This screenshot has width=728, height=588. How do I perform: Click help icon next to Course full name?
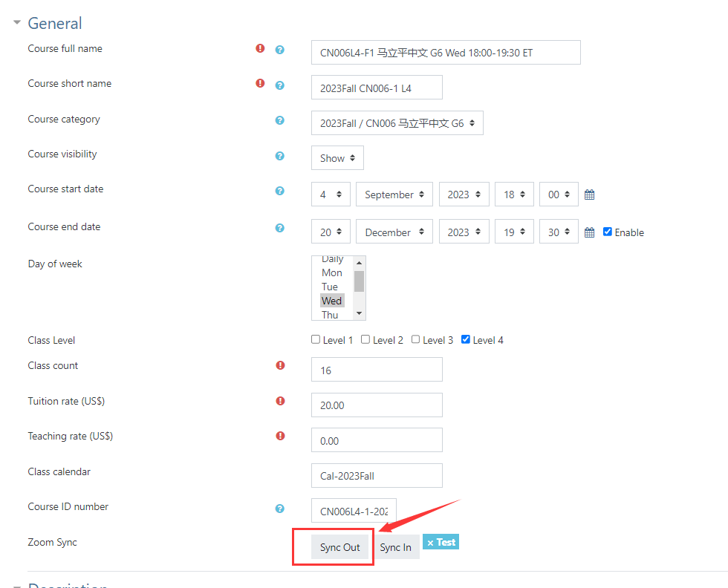(x=280, y=50)
